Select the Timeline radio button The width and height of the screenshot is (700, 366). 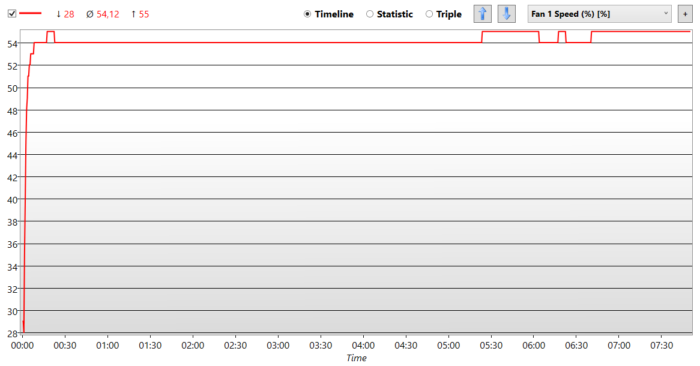click(307, 14)
